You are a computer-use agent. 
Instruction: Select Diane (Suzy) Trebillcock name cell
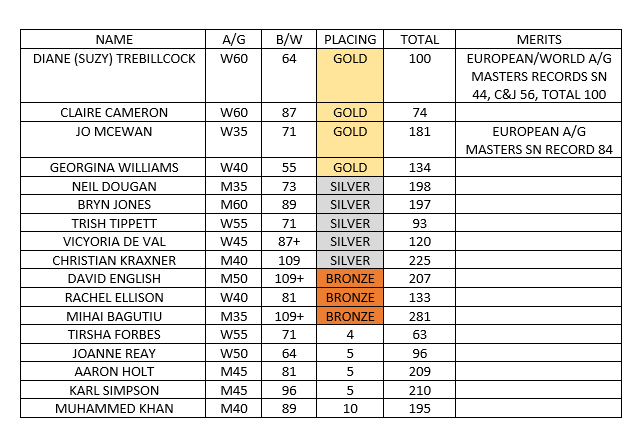pyautogui.click(x=114, y=59)
